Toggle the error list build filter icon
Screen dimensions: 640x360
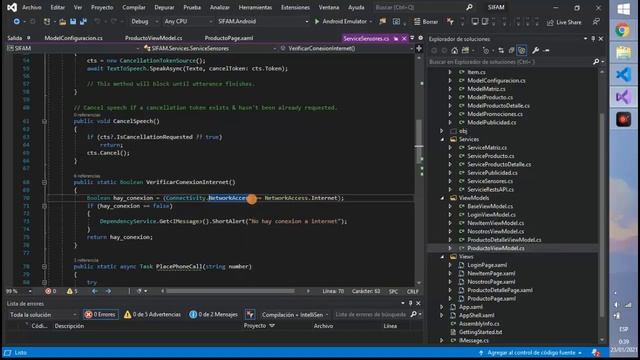(x=250, y=314)
